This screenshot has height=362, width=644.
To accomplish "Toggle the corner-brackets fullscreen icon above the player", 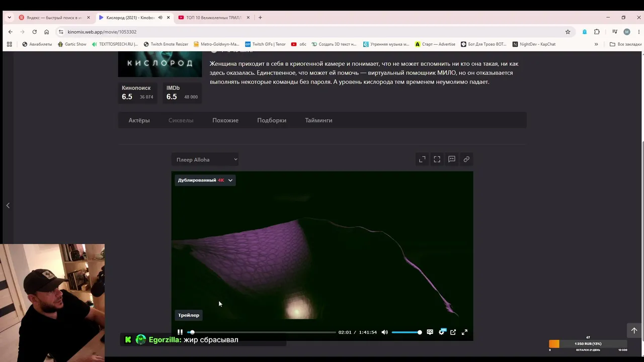I will [437, 159].
